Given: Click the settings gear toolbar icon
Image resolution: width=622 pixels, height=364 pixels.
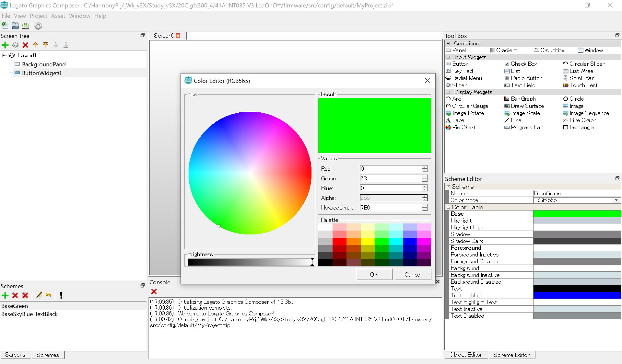Looking at the screenshot, I should [38, 26].
